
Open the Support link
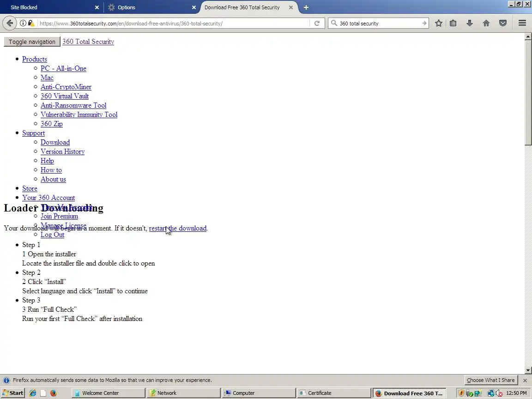click(34, 133)
